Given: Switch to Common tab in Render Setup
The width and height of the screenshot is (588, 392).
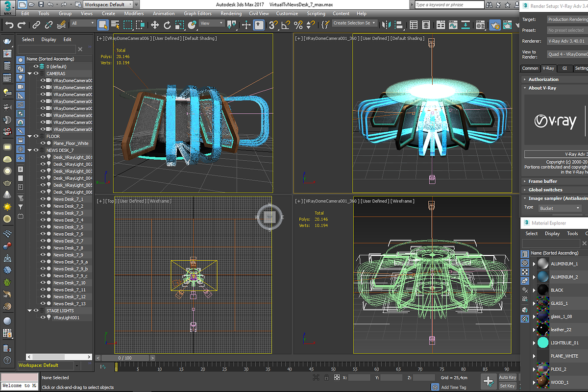Looking at the screenshot, I should click(530, 69).
